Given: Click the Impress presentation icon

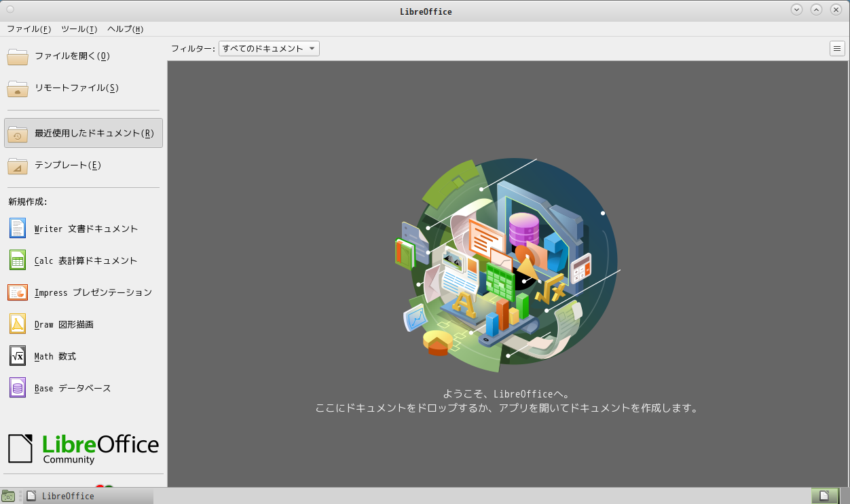Looking at the screenshot, I should [x=18, y=292].
